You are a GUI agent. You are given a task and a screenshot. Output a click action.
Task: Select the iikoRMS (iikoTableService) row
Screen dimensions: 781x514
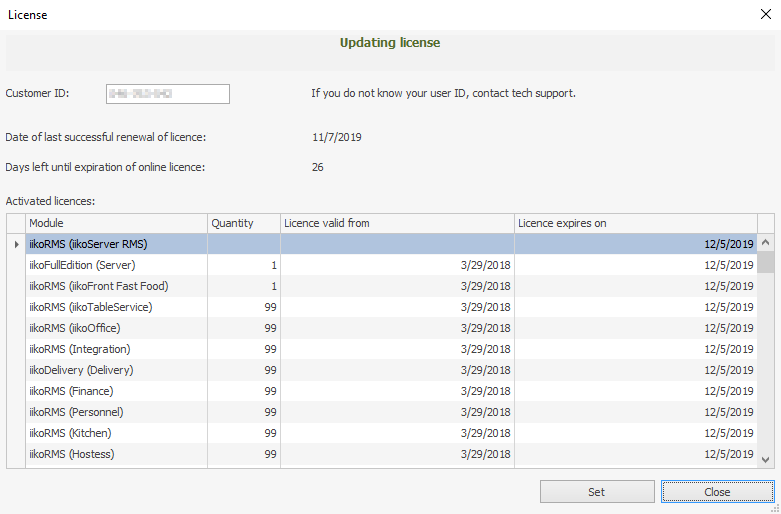(116, 307)
